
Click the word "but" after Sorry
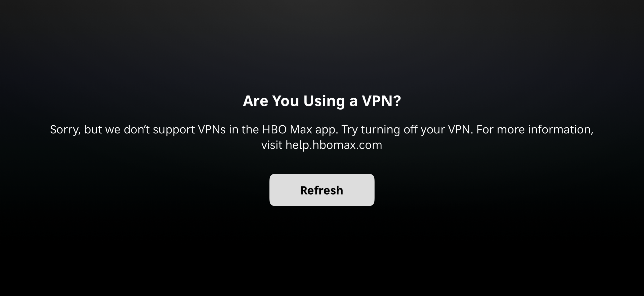pyautogui.click(x=93, y=130)
